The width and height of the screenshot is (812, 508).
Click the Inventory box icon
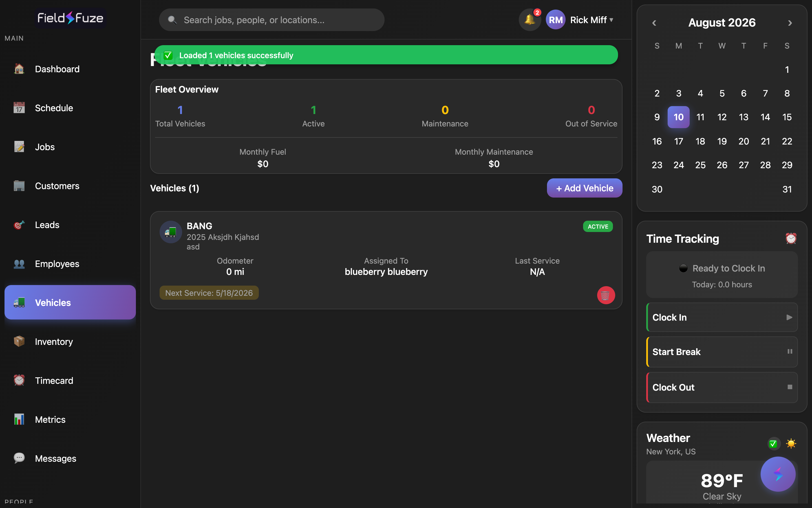coord(19,342)
